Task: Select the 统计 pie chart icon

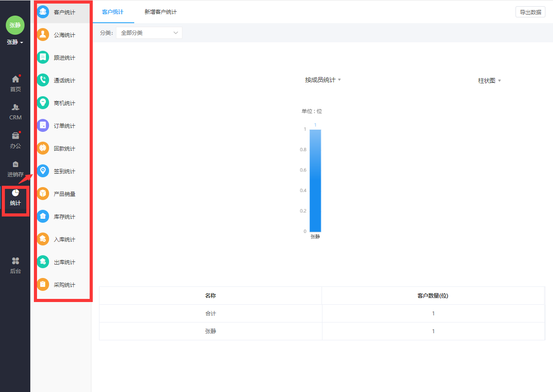Action: (x=16, y=193)
